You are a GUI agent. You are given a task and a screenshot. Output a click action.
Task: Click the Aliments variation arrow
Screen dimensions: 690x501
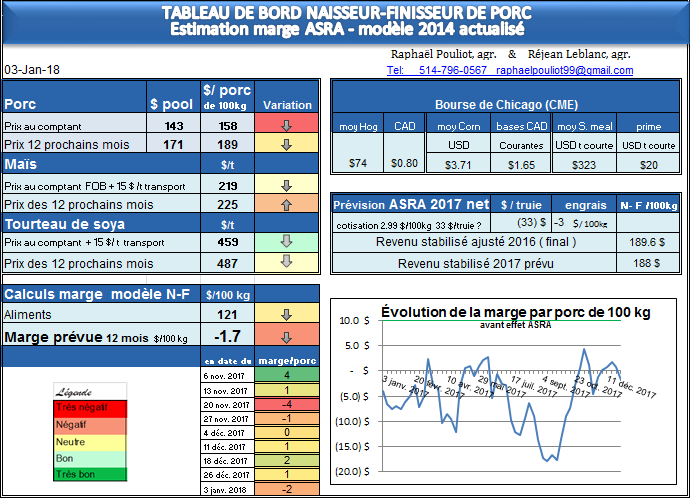coord(286,314)
